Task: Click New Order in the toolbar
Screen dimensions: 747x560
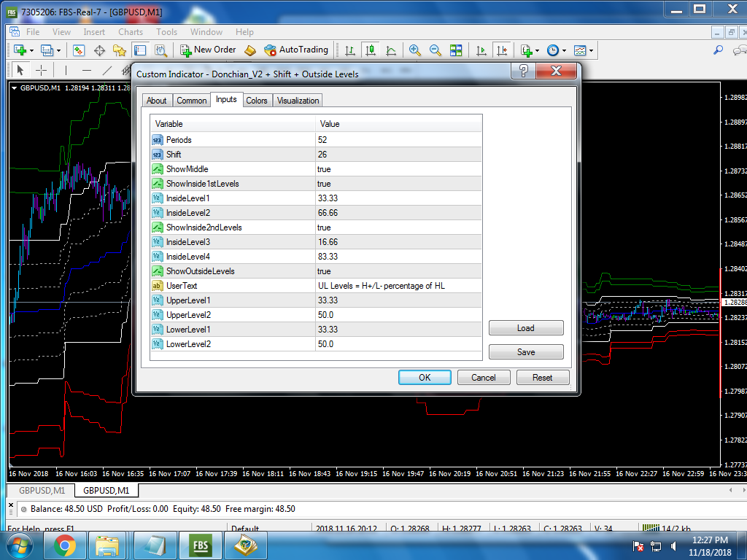Action: [x=208, y=50]
